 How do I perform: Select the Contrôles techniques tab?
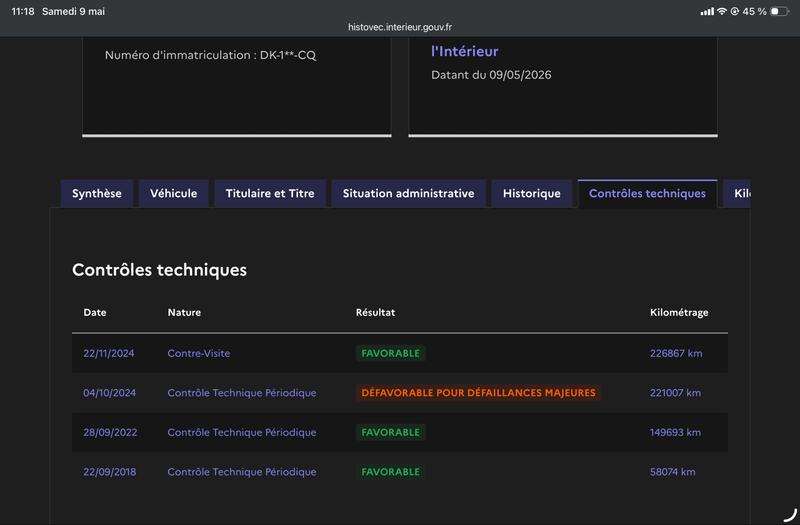pos(647,193)
